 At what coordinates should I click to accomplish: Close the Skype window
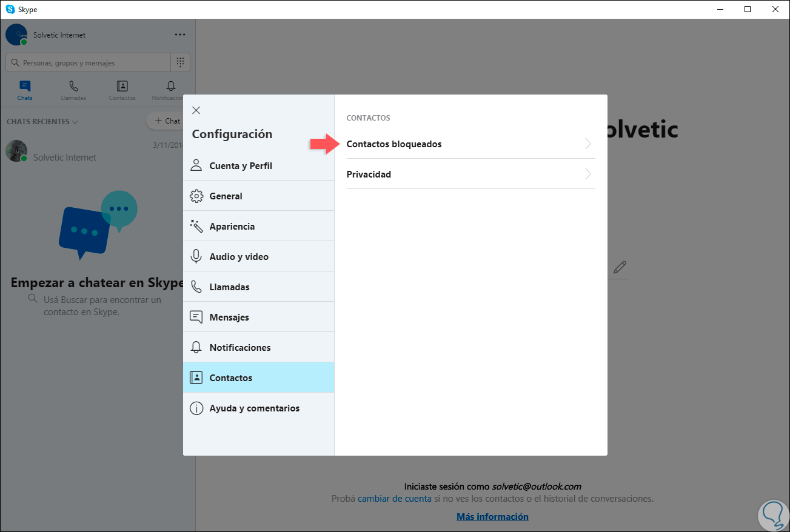coord(775,9)
